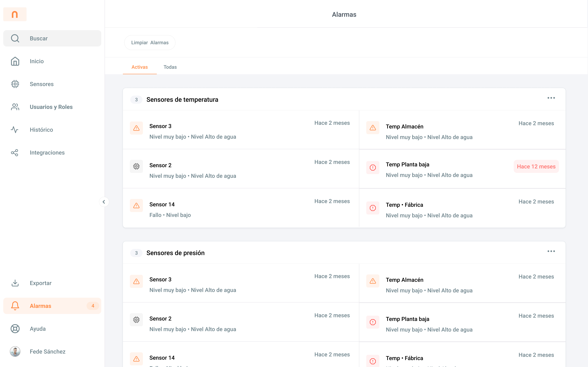
Task: Switch to the Todas tab
Action: (170, 67)
